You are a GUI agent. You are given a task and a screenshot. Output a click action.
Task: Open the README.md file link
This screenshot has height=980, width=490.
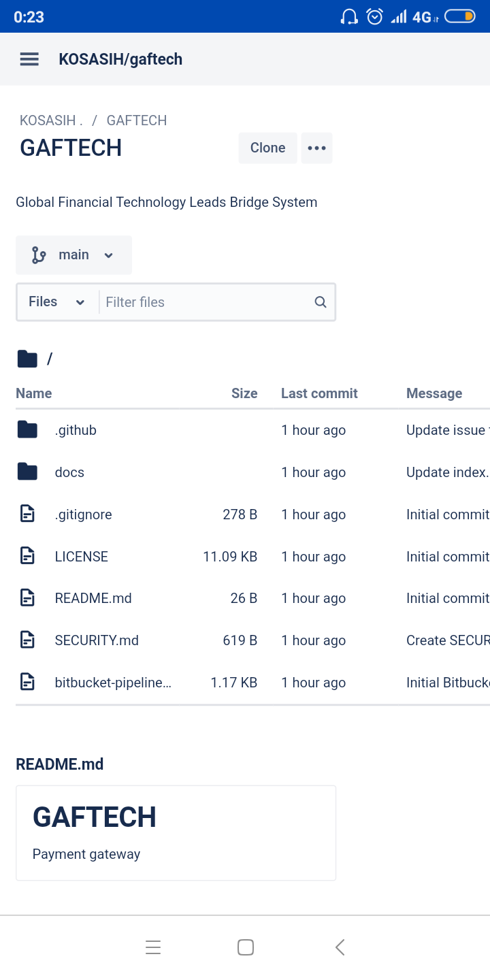pos(93,598)
